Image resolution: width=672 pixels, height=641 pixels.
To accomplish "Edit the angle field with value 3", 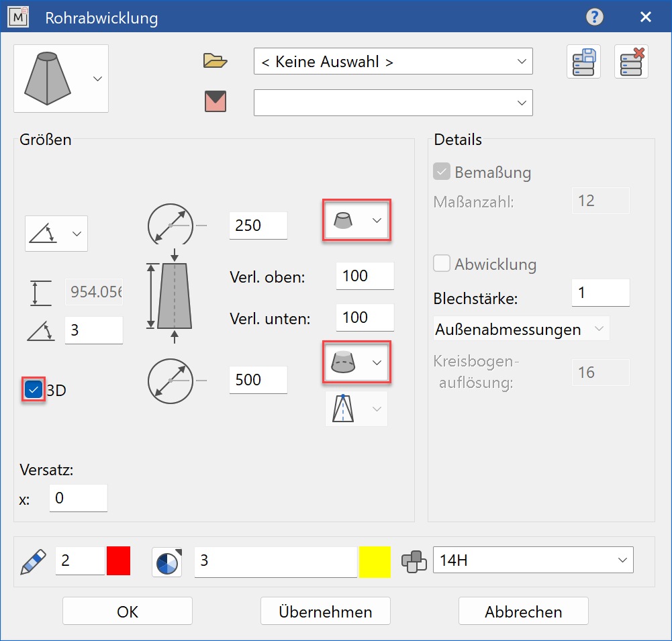I will 94,330.
